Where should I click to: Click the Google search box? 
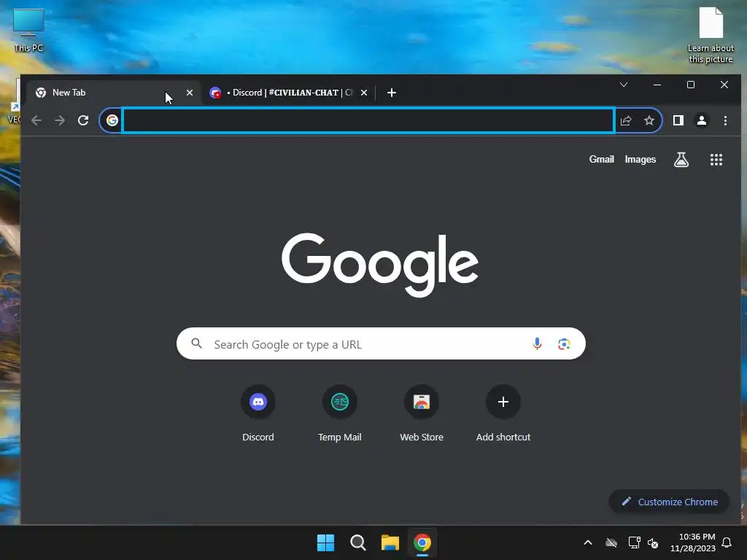[381, 343]
